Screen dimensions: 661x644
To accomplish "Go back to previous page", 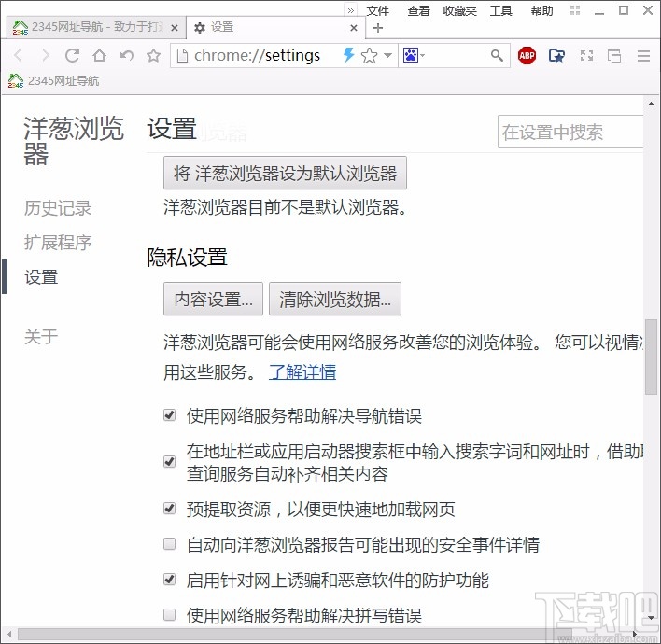I will click(18, 55).
